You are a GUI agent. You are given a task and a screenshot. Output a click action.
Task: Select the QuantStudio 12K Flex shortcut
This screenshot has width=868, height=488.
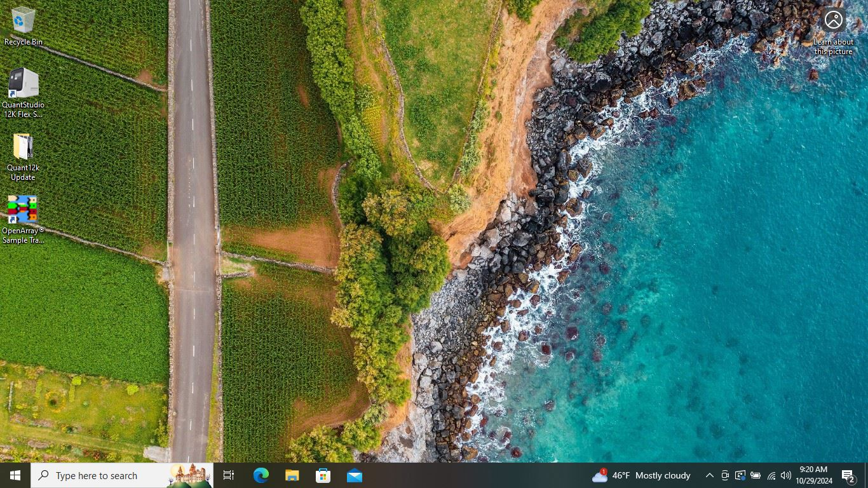click(24, 93)
